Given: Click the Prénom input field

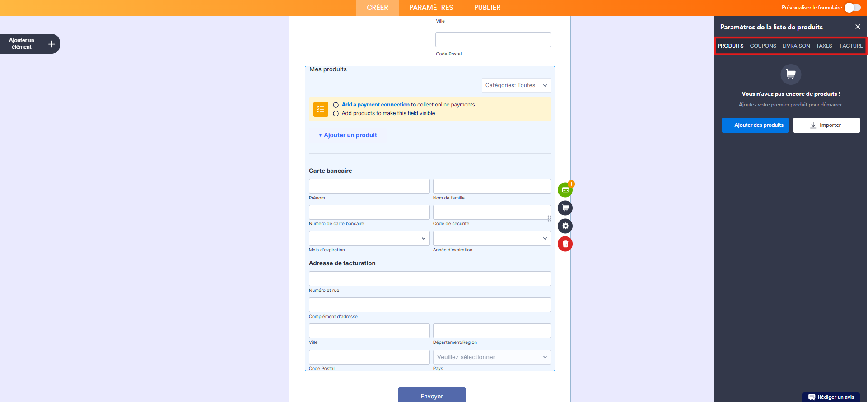Looking at the screenshot, I should [369, 186].
